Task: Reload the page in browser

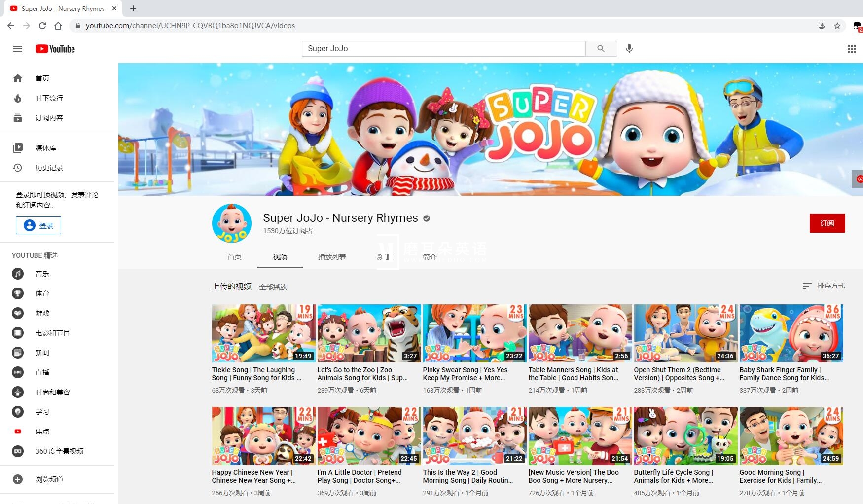Action: [42, 26]
